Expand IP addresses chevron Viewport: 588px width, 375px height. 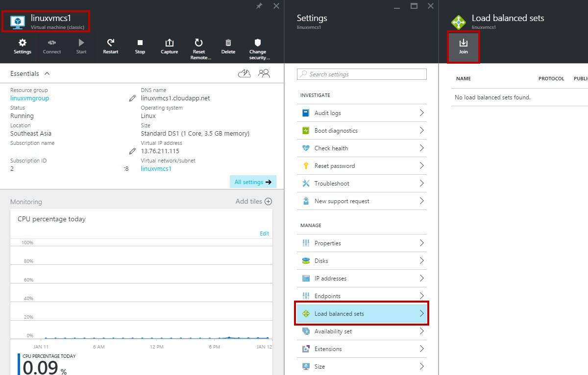421,278
